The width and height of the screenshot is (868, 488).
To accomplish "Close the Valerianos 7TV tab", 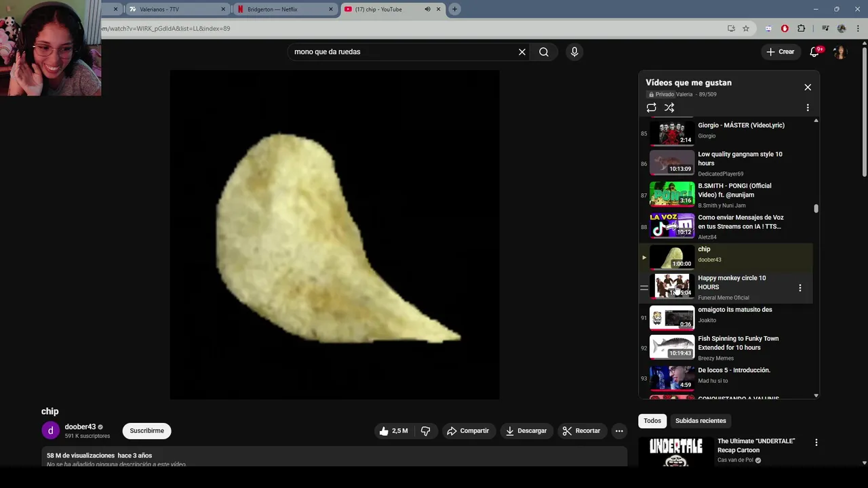I will 223,9.
